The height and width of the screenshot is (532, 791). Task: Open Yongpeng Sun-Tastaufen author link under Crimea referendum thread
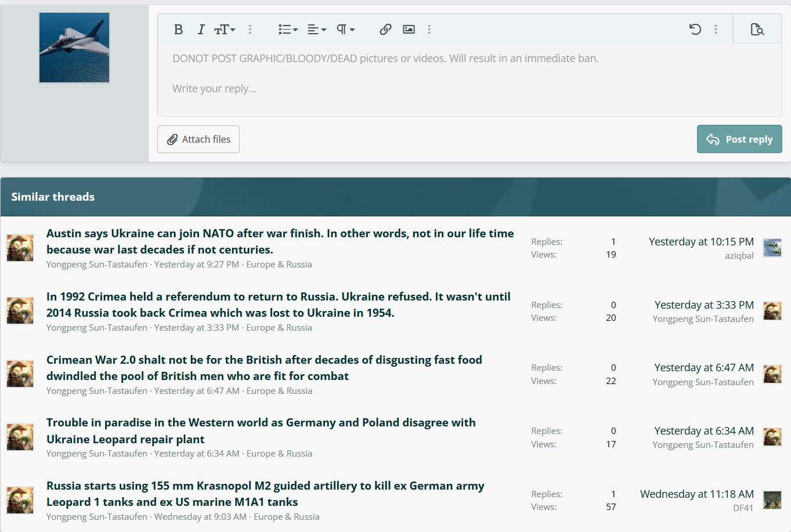97,328
